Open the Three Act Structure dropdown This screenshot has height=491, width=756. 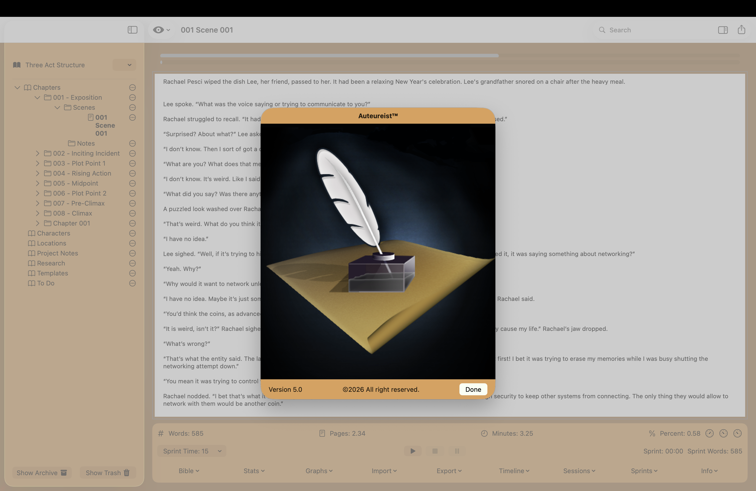coord(129,65)
